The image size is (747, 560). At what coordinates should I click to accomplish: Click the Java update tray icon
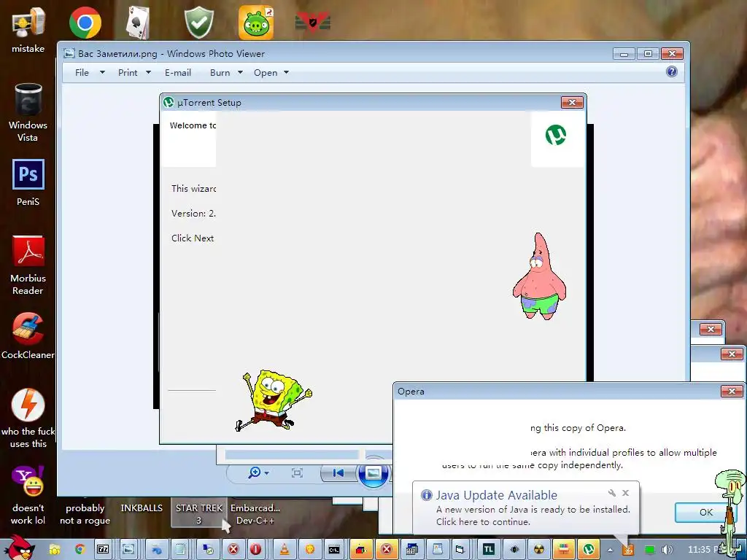tap(628, 550)
